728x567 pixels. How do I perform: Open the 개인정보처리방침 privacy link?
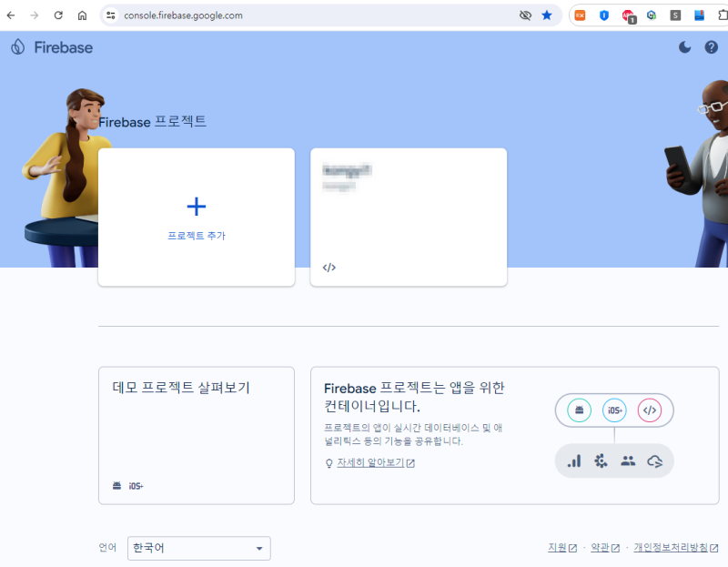click(x=671, y=548)
